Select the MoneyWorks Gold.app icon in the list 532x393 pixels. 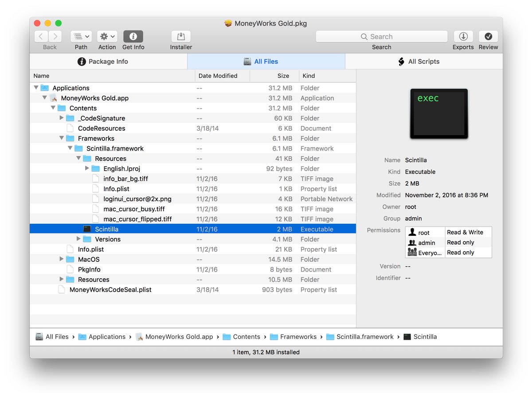[53, 98]
